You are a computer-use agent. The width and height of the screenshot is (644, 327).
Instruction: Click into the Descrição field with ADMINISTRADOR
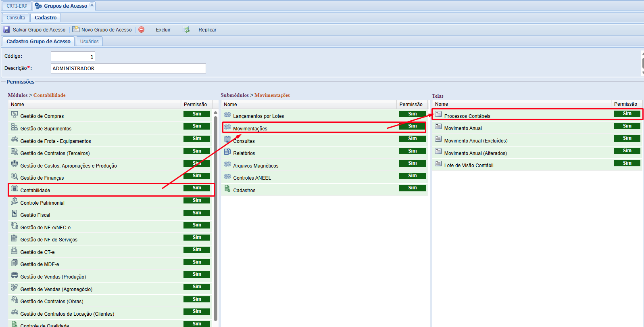pos(128,69)
